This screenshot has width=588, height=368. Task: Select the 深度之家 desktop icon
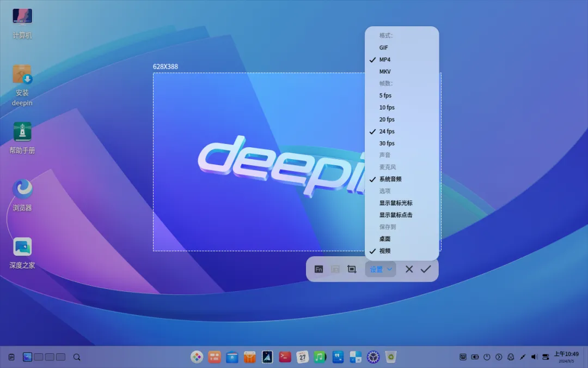click(22, 253)
